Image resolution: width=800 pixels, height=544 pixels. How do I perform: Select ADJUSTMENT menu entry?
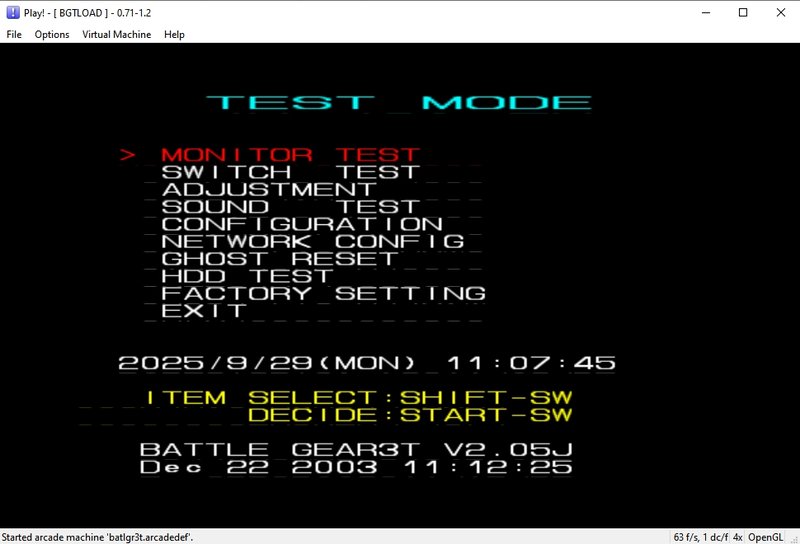pyautogui.click(x=269, y=189)
